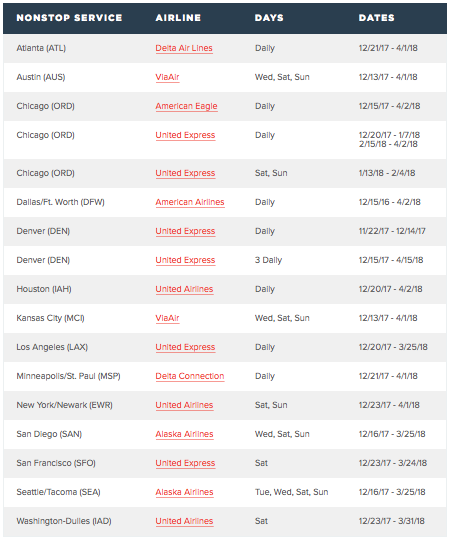Open United Express link for Los Angeles

[185, 347]
